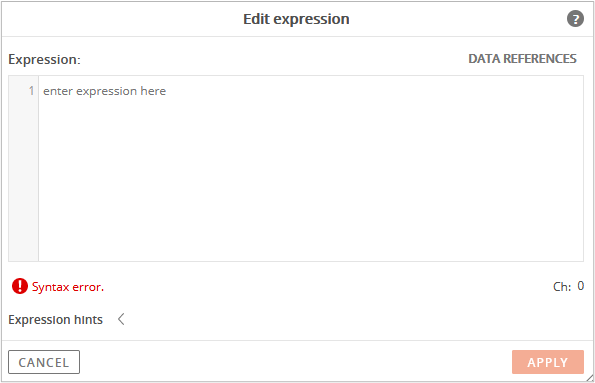Viewport: 595px width, 383px height.
Task: Click the APPLY button
Action: point(548,362)
